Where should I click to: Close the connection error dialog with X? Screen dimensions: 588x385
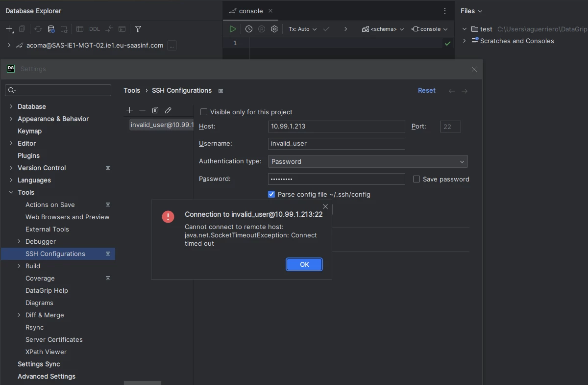click(x=325, y=206)
